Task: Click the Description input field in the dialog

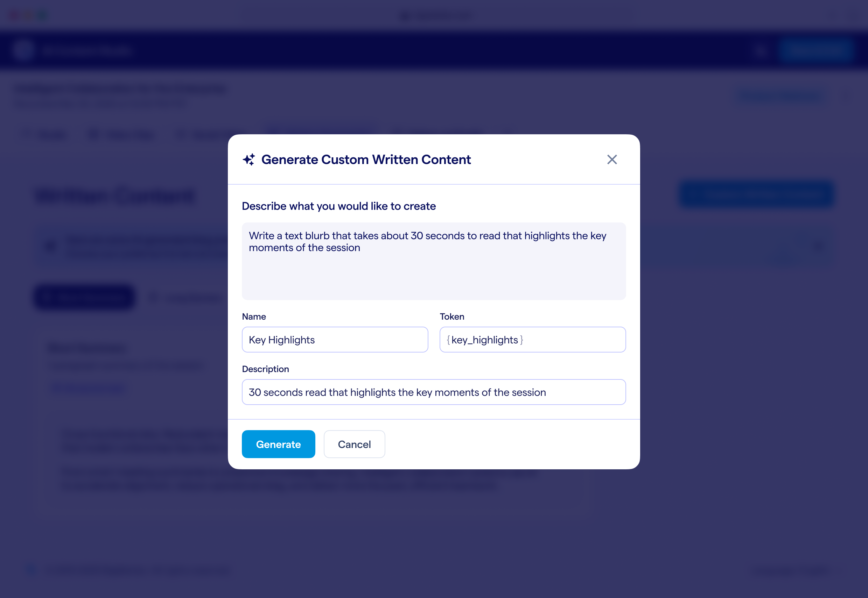Action: tap(433, 392)
